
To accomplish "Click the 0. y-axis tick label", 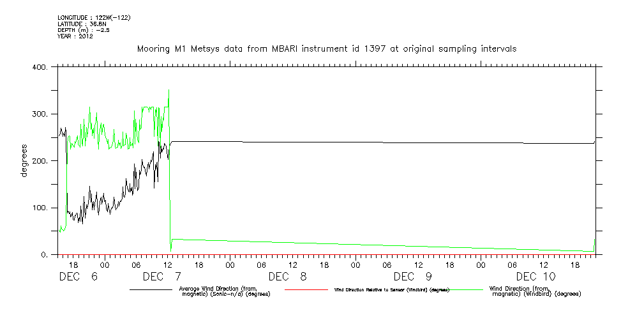I will 44,254.
